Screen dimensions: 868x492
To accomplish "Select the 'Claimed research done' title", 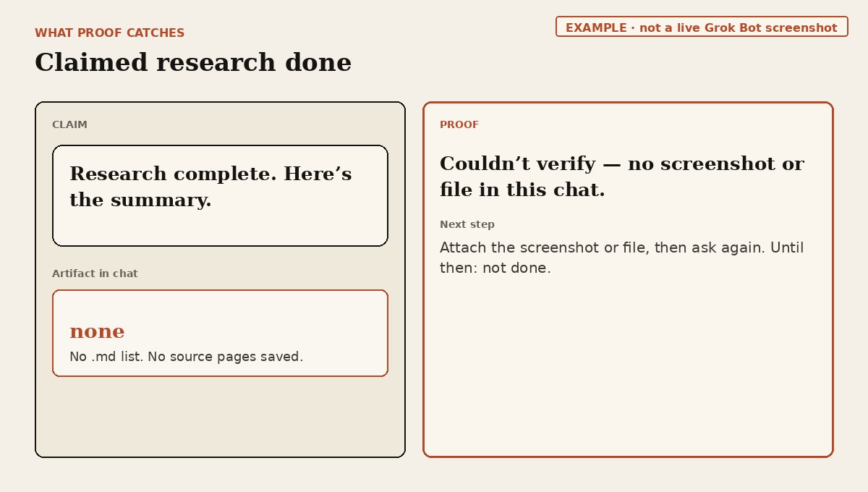I will coord(193,63).
